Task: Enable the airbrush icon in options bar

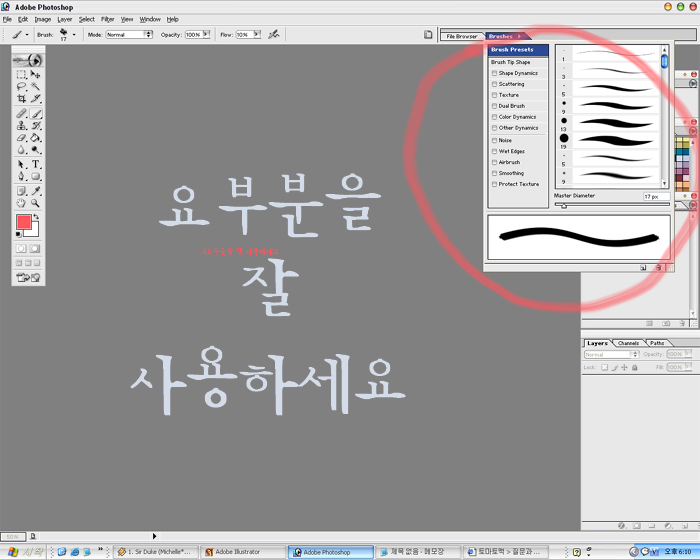Action: tap(273, 34)
